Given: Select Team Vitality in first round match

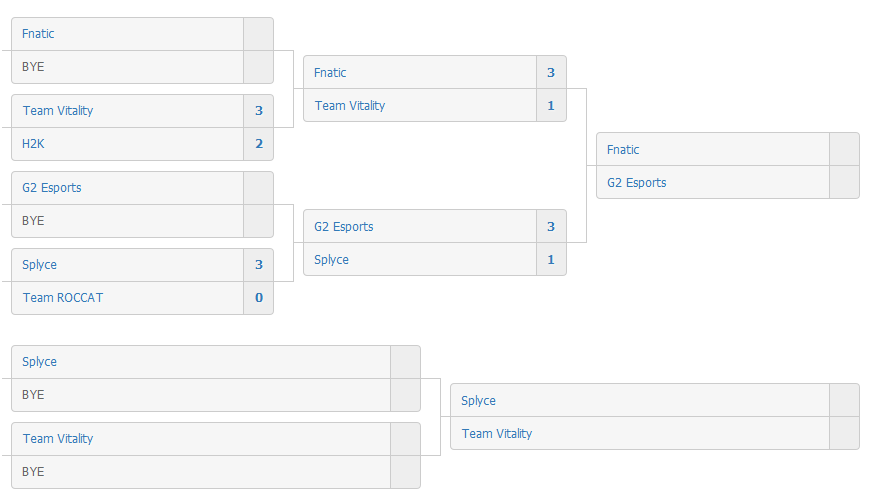Looking at the screenshot, I should click(58, 111).
